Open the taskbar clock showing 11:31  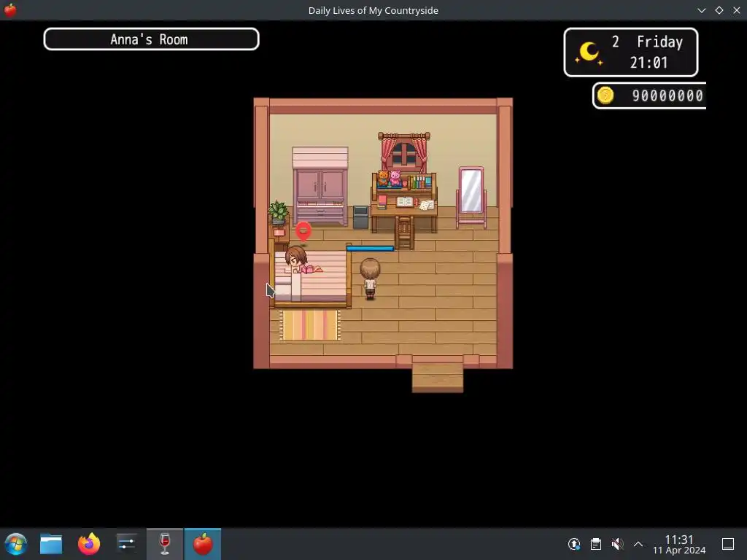point(679,544)
